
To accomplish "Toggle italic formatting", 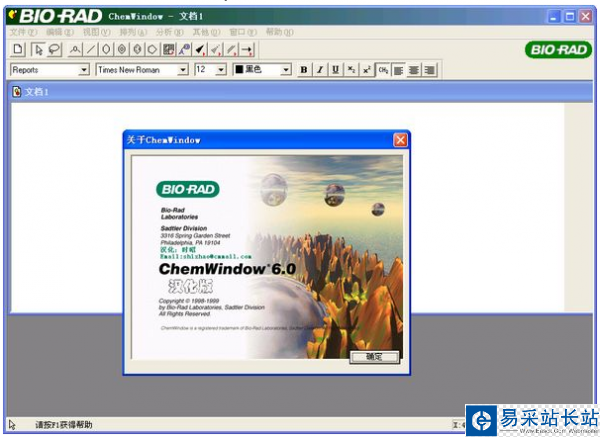I will [320, 70].
